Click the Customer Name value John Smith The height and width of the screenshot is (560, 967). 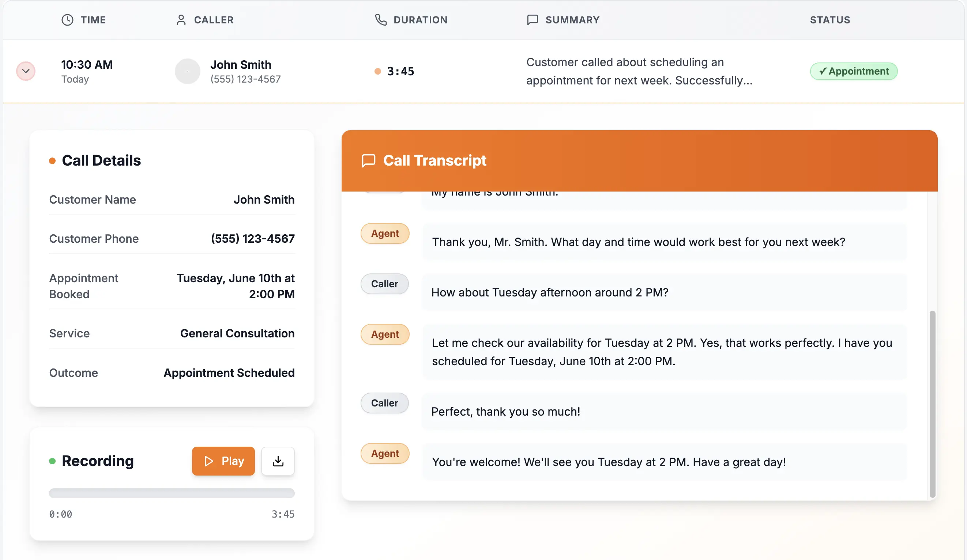(264, 200)
